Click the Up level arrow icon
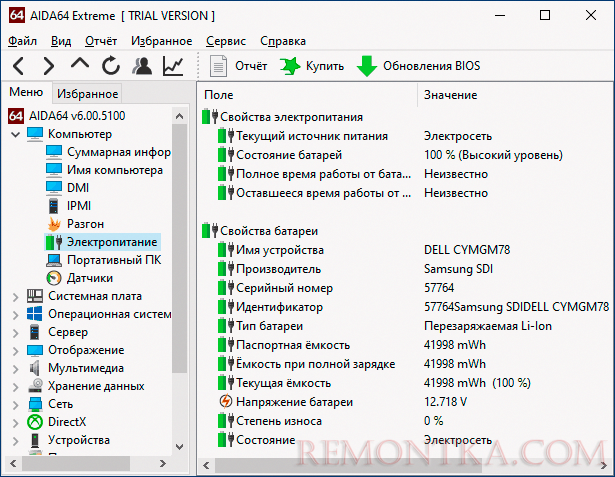This screenshot has width=615, height=477. coord(80,66)
